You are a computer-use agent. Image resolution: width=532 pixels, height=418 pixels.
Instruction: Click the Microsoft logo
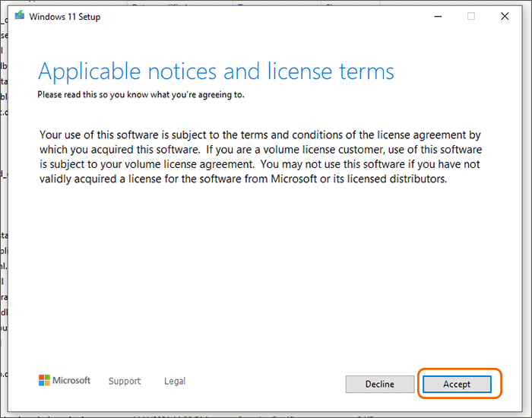[x=65, y=380]
